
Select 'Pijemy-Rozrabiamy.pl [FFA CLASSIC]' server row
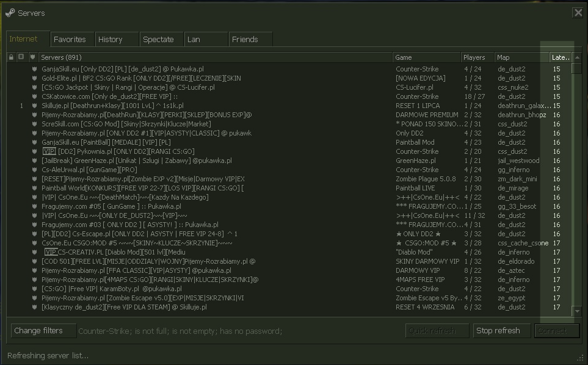[289, 270]
